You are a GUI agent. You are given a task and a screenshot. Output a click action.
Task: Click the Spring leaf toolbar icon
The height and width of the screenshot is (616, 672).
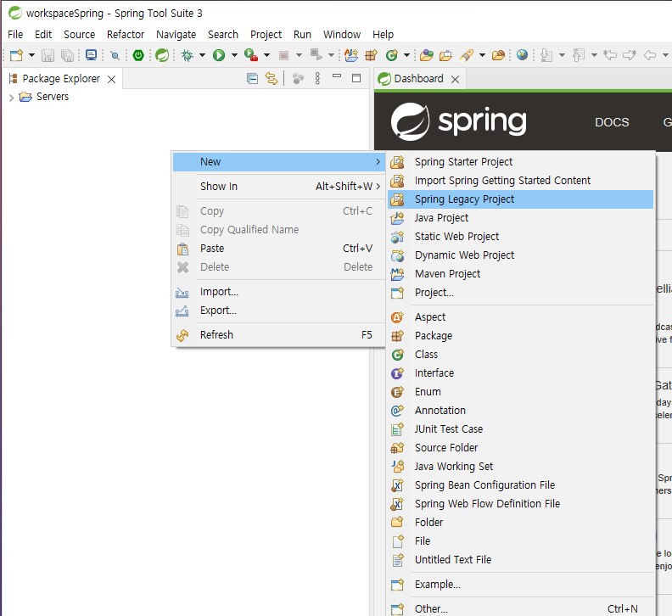pos(162,55)
